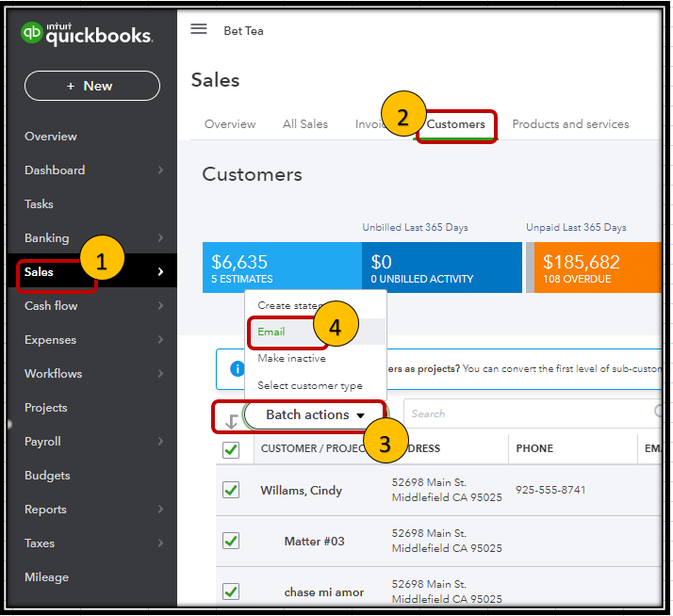The image size is (673, 616).
Task: Expand the Reports sidebar item
Action: [93, 510]
